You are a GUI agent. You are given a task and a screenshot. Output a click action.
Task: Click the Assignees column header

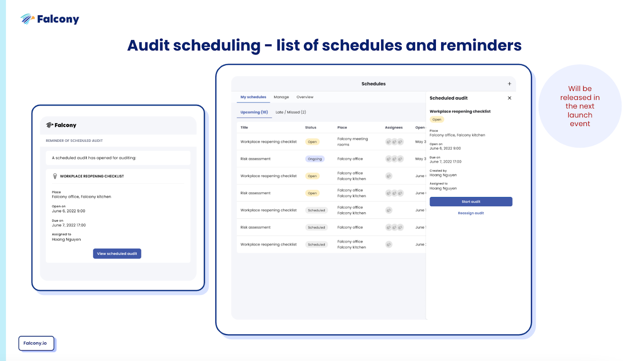[394, 127]
